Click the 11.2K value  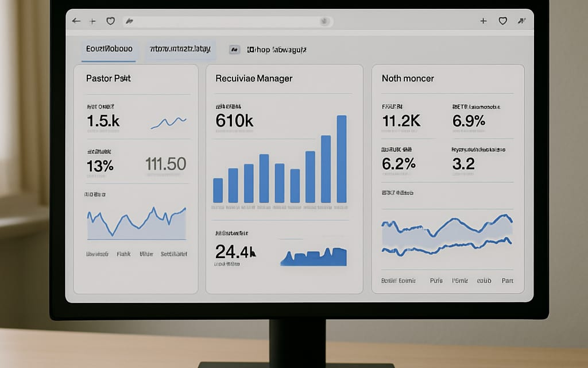pyautogui.click(x=401, y=121)
